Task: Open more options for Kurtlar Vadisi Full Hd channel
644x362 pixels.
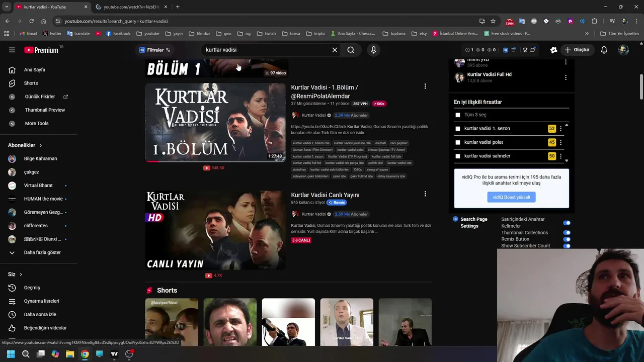Action: [x=566, y=77]
